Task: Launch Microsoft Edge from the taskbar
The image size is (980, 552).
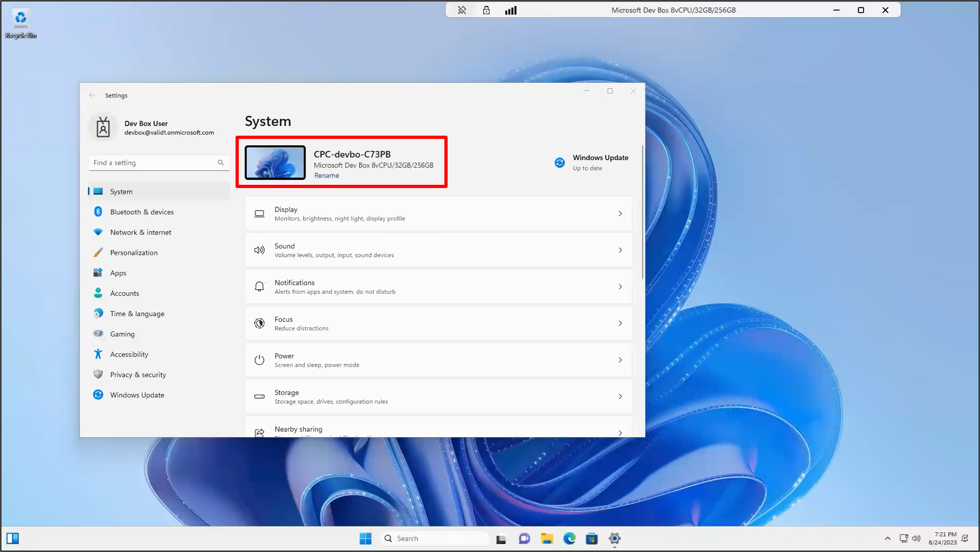Action: [569, 538]
